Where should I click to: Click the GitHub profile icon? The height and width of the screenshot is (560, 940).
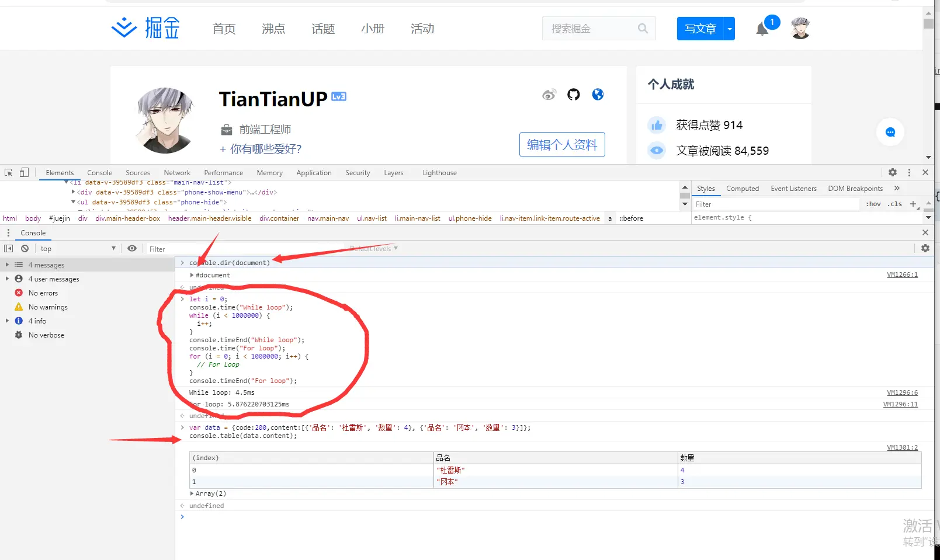coord(574,95)
